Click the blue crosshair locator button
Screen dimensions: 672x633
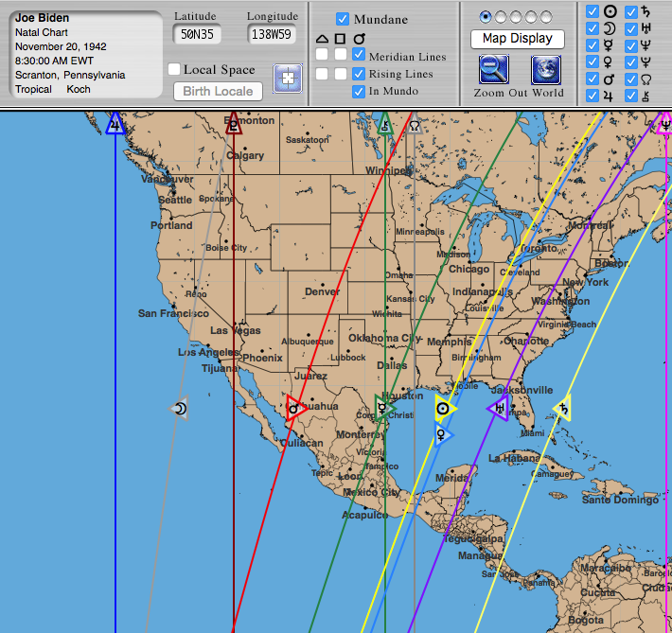click(287, 79)
